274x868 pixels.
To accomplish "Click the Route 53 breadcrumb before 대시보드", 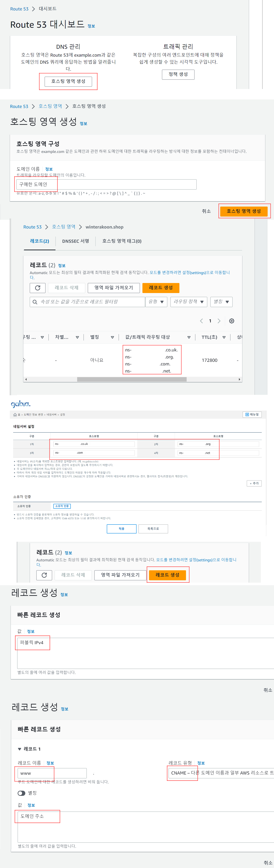I will pos(19,9).
